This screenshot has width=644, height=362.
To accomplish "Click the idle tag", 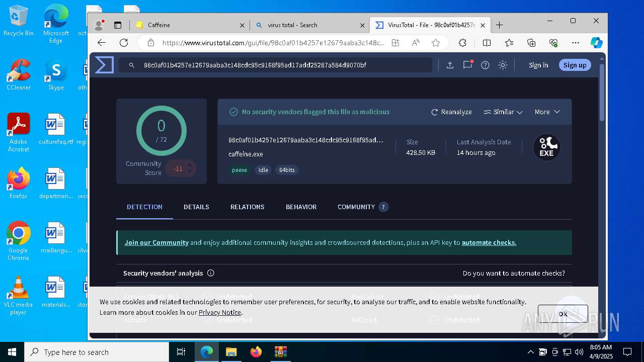I will pyautogui.click(x=263, y=170).
